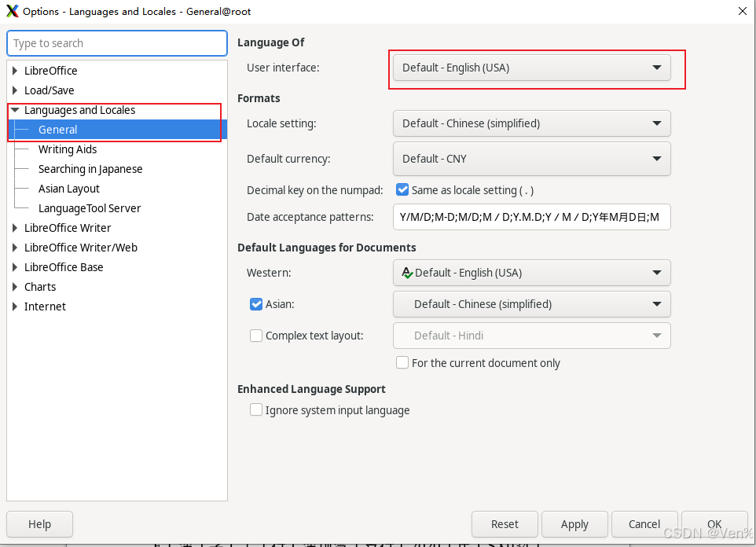Click the X11 application icon in title bar
Viewport: 756px width, 547px height.
(x=12, y=11)
